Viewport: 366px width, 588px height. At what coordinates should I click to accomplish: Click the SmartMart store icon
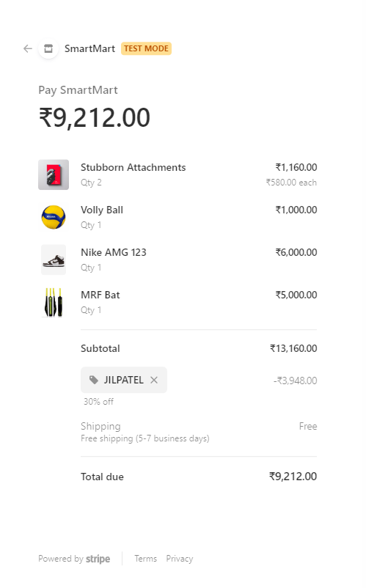(x=48, y=48)
